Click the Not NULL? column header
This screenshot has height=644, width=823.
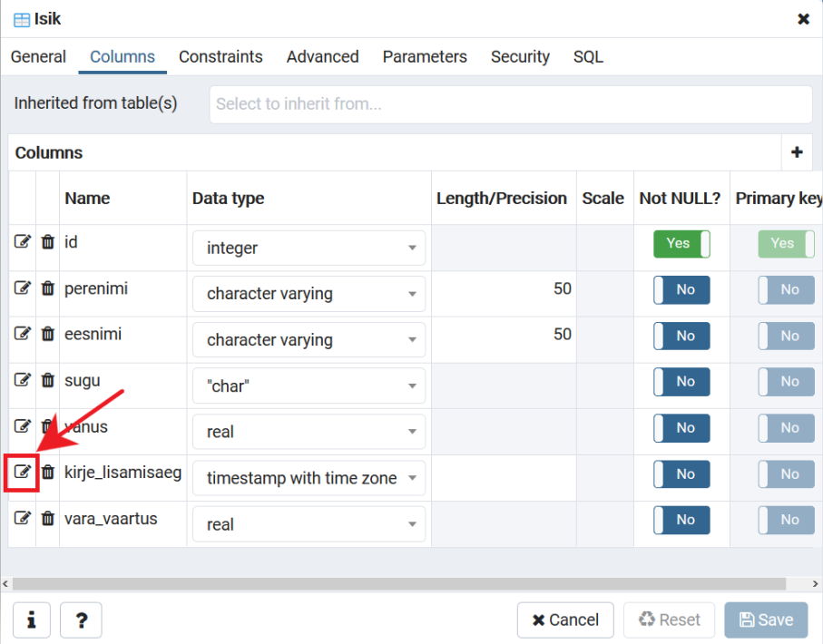pyautogui.click(x=680, y=199)
